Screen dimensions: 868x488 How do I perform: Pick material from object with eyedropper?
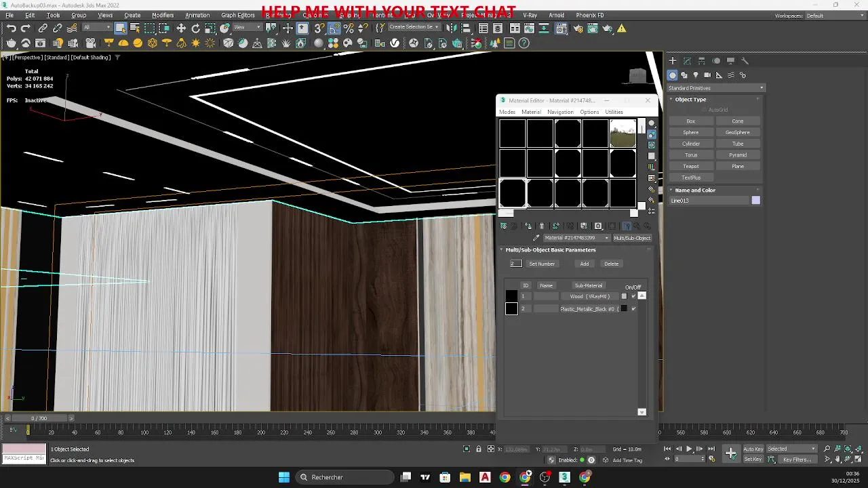tap(536, 238)
